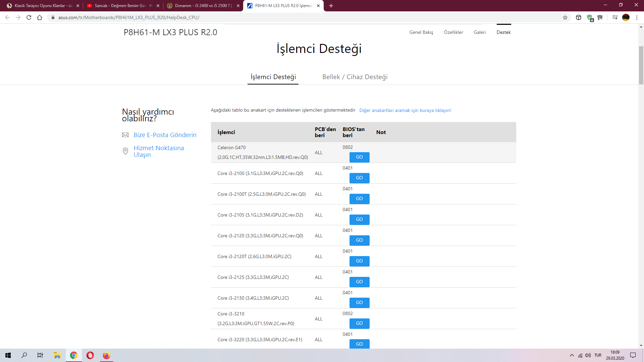Click GO for Core i3-2130
Image resolution: width=644 pixels, height=362 pixels.
click(x=359, y=303)
